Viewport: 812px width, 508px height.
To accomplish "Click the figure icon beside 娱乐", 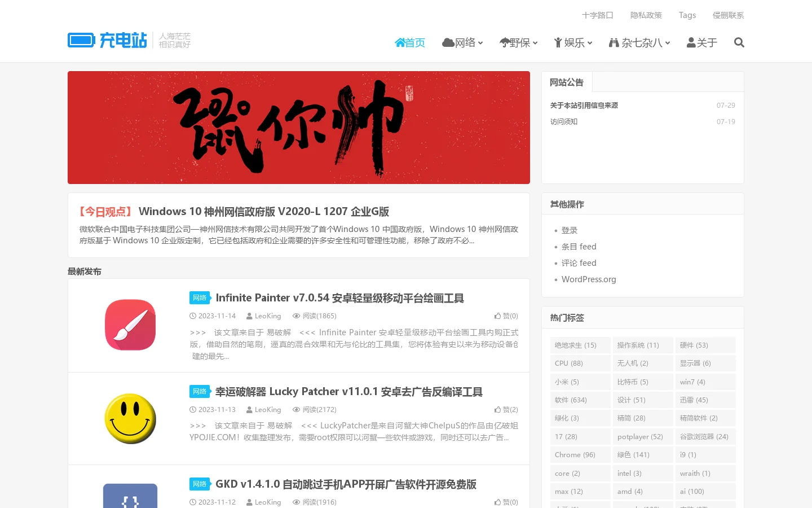I will point(558,42).
